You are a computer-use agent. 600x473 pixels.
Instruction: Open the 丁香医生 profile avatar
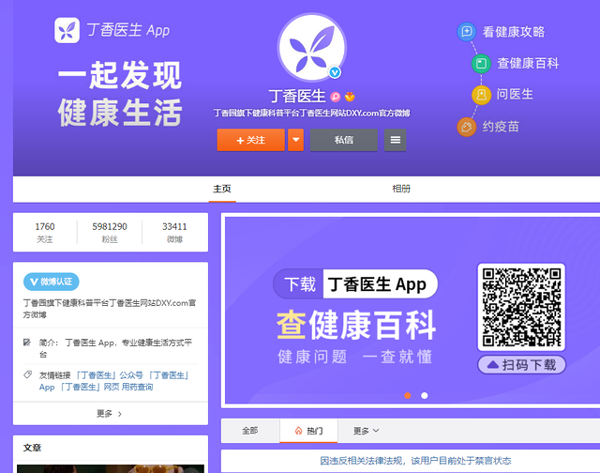point(312,47)
